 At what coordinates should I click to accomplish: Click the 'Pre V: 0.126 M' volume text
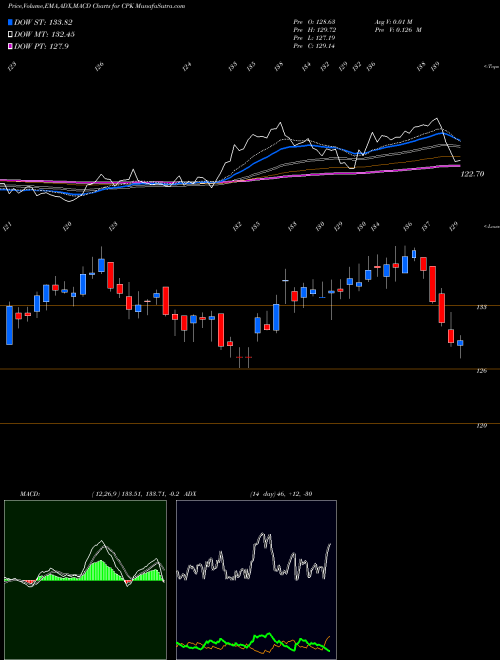(398, 30)
